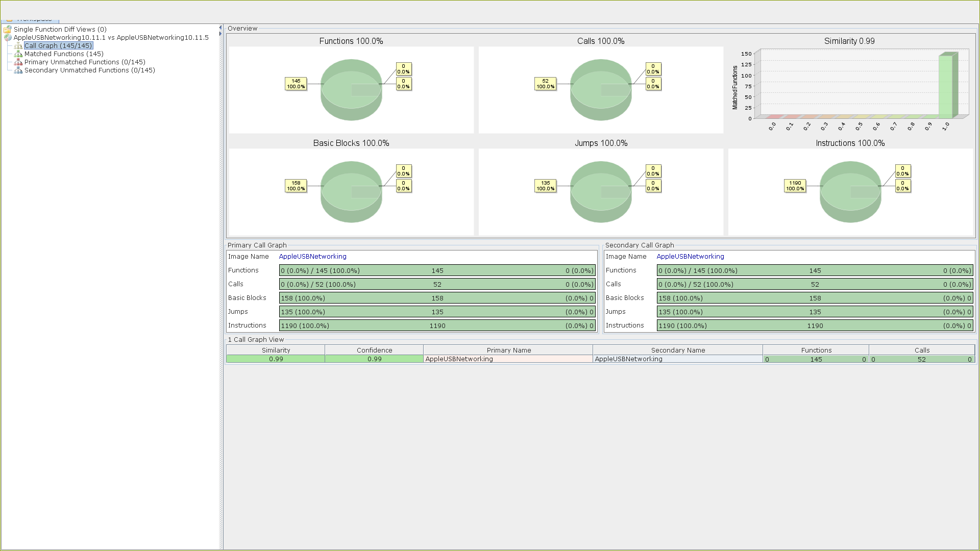Click the Calls 52 cell in table row
This screenshot has height=551, width=980.
click(x=922, y=359)
